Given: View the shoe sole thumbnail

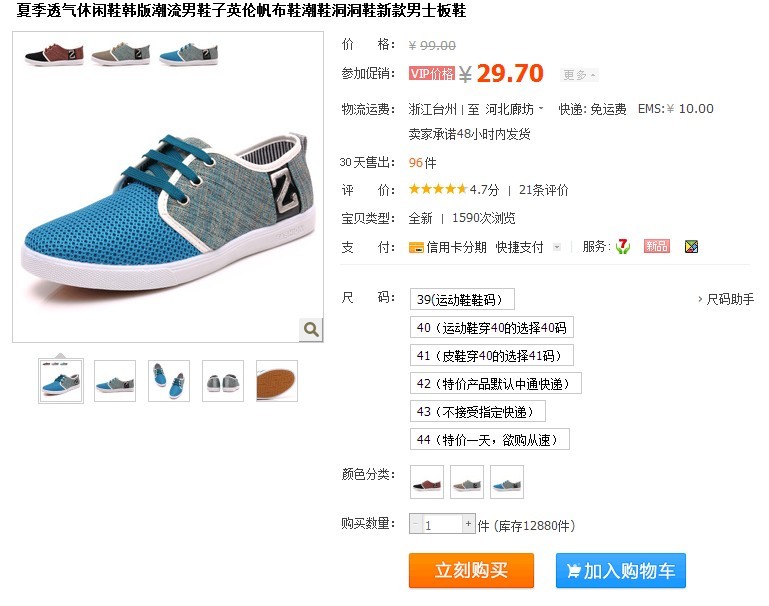Looking at the screenshot, I should point(277,381).
